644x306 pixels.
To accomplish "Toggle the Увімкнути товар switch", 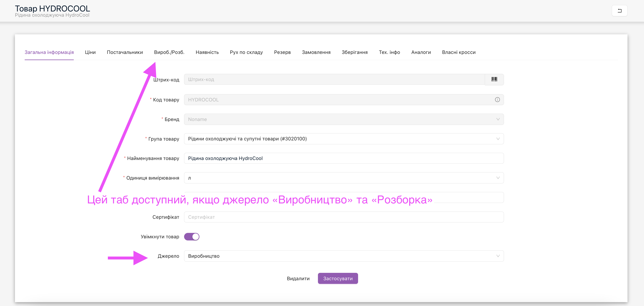I will pos(191,237).
